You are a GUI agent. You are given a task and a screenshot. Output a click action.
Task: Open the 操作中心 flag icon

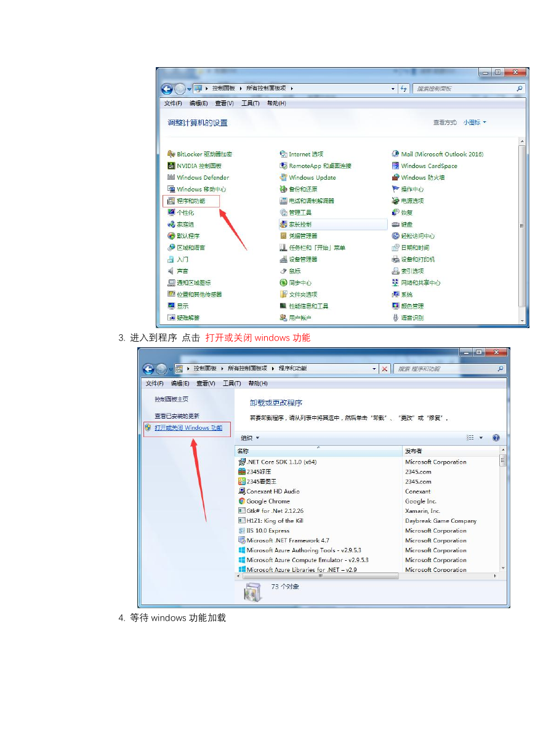[x=396, y=189]
